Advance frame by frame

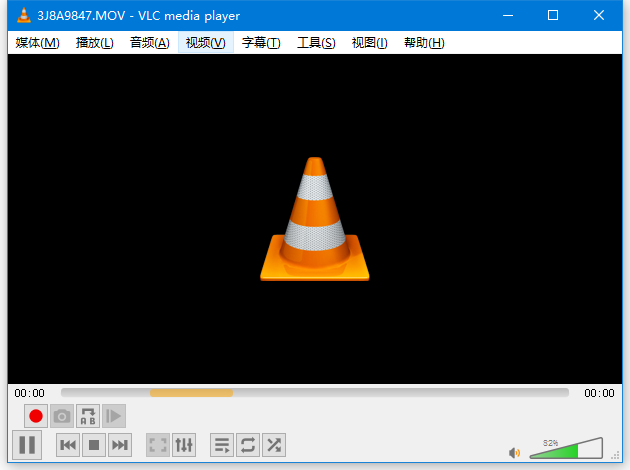pos(114,416)
